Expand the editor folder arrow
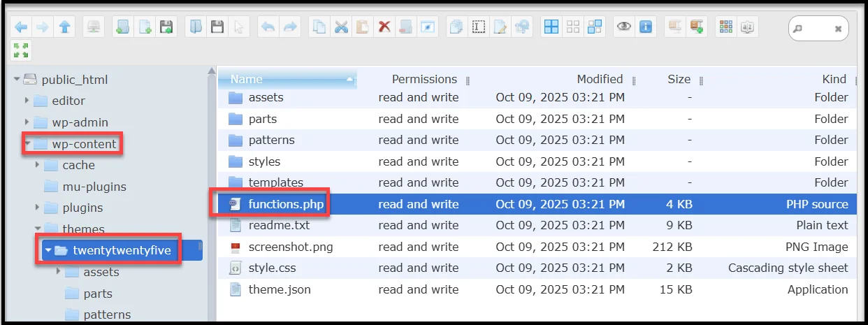 (x=27, y=101)
